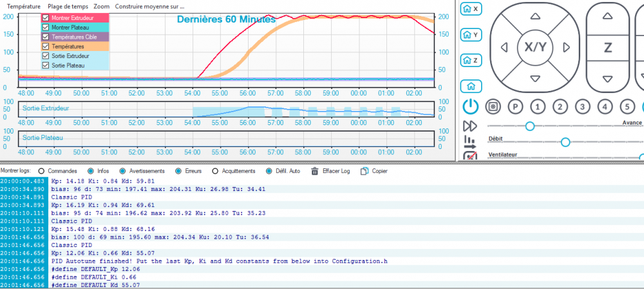This screenshot has height=289, width=644.
Task: Disable Infos log filter
Action: click(91, 171)
